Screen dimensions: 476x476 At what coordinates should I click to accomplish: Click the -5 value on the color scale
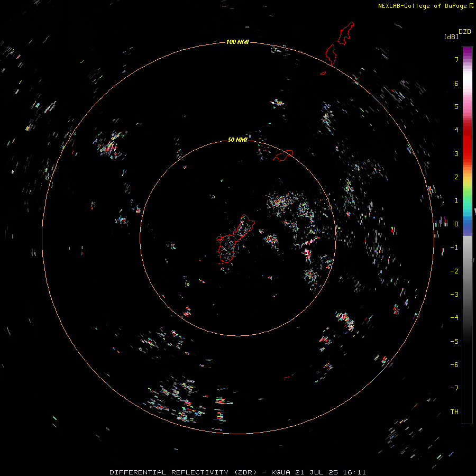454,342
